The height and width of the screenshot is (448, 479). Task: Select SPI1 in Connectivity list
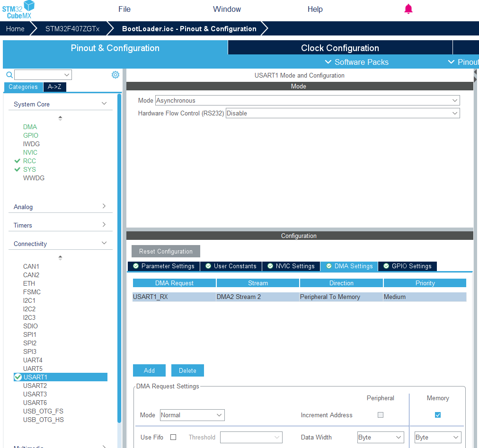coord(30,335)
